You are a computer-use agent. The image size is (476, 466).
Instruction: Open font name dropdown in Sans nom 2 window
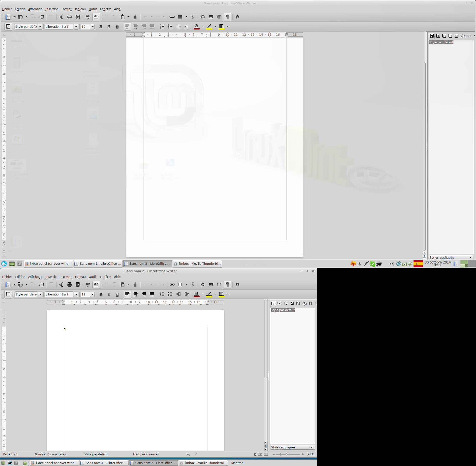tap(76, 294)
